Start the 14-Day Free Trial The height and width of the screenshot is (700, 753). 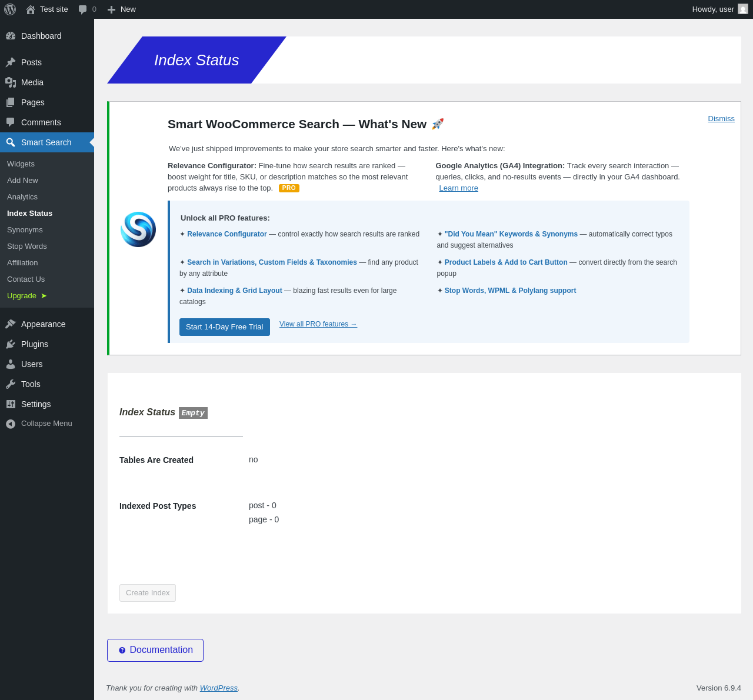coord(225,327)
